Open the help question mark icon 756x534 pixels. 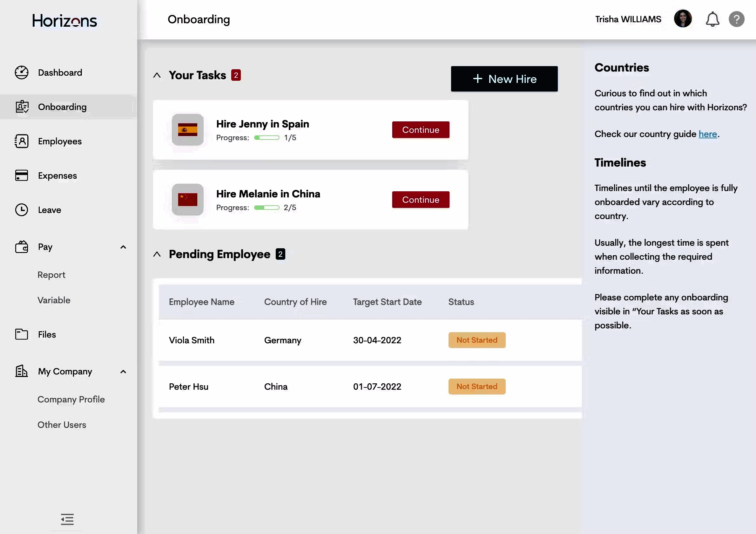[x=737, y=19]
